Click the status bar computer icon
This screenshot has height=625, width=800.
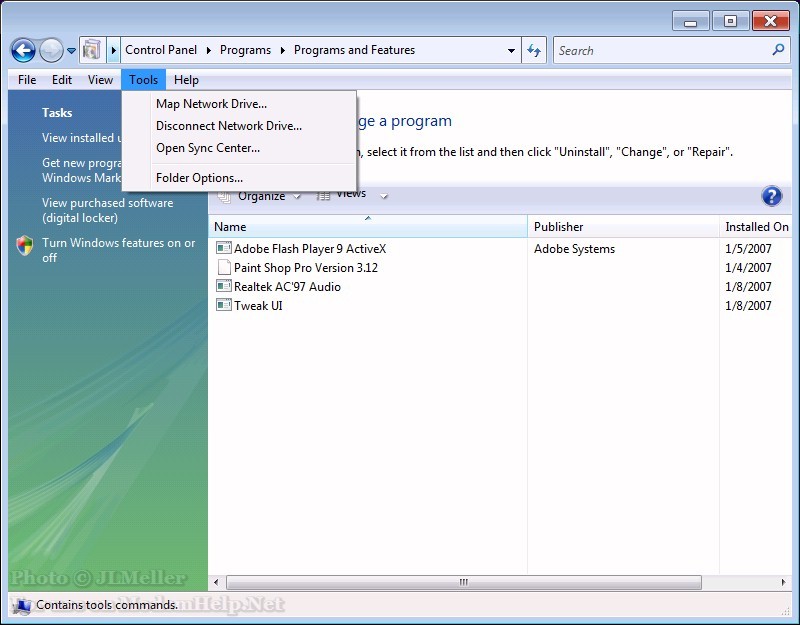[x=21, y=606]
